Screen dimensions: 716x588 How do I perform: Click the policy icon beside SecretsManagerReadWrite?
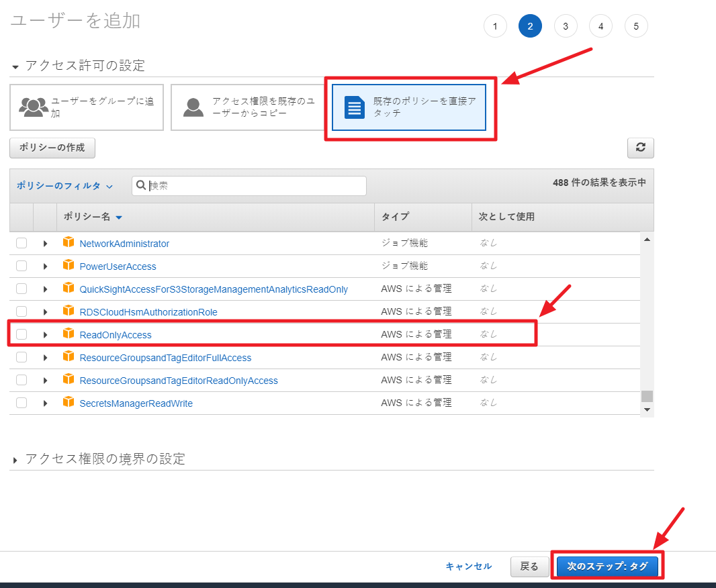(69, 403)
